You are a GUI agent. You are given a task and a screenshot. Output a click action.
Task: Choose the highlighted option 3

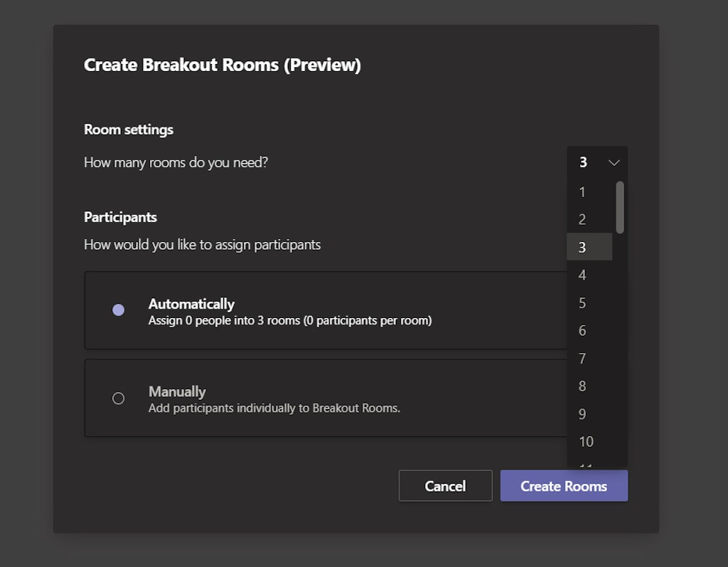point(589,247)
